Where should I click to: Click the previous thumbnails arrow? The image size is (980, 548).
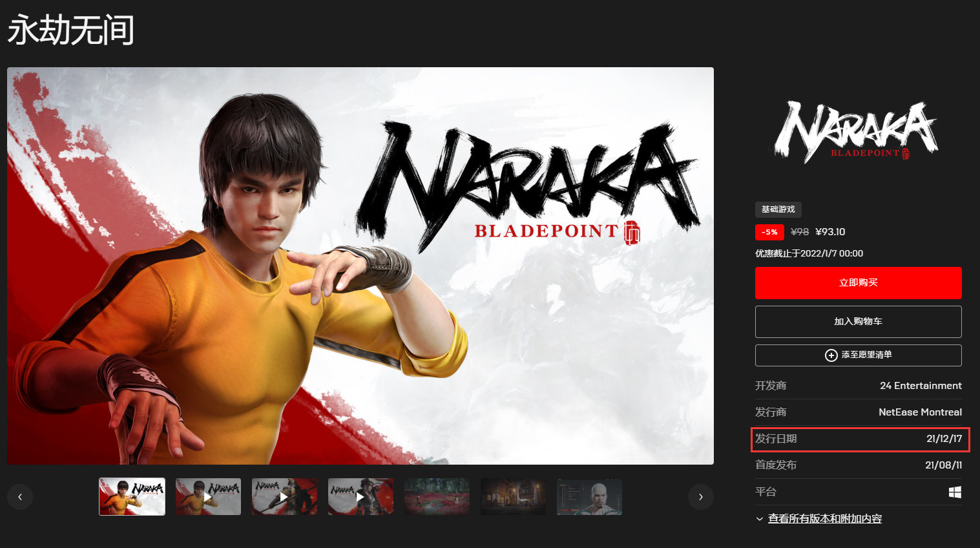click(20, 497)
